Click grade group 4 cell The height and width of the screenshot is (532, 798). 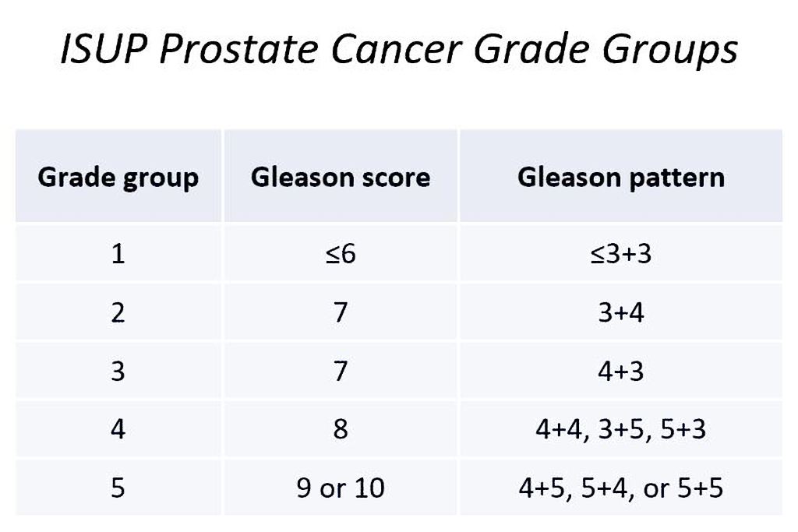118,428
